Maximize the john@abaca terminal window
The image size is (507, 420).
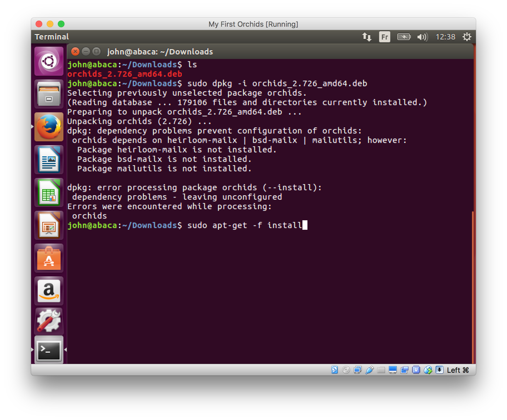[96, 51]
